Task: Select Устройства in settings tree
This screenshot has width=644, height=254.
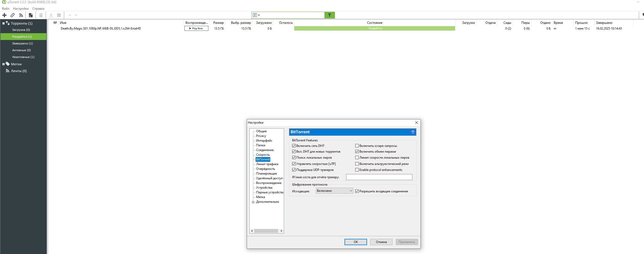Action: [264, 188]
